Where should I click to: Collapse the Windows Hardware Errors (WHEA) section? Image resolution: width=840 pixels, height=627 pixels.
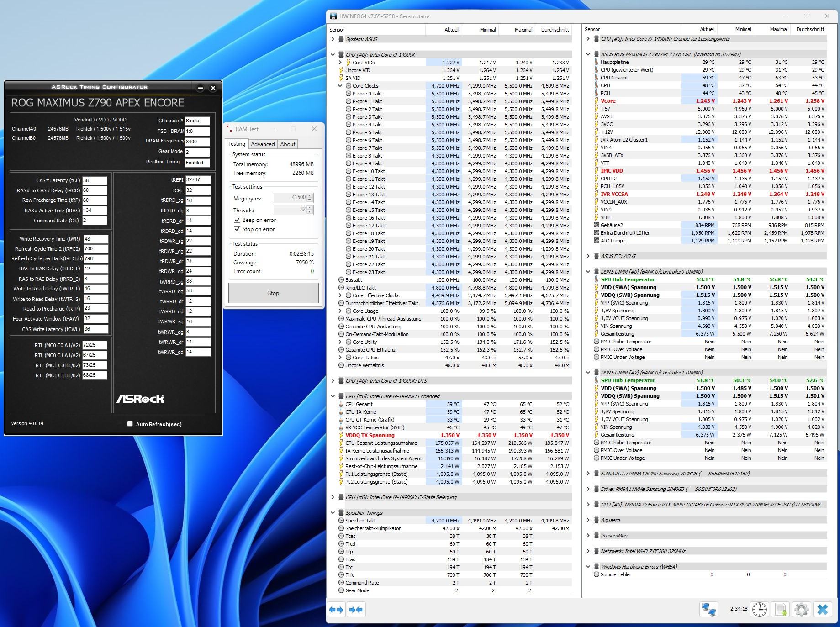pyautogui.click(x=588, y=567)
